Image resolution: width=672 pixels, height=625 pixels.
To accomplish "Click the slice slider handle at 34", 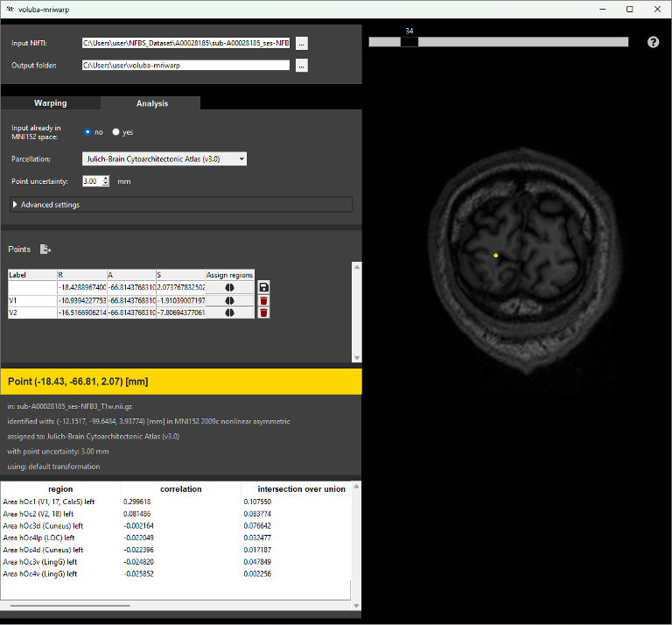I will click(409, 41).
